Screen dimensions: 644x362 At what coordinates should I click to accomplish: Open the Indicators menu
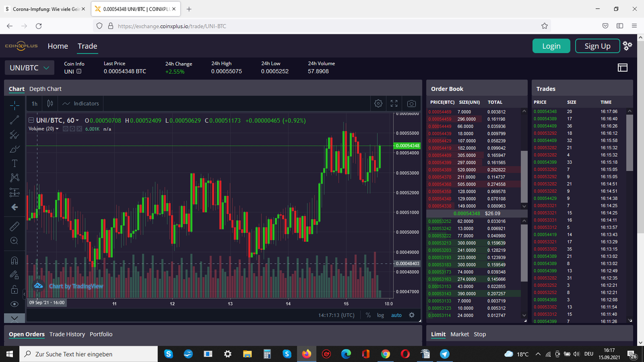[x=81, y=104]
